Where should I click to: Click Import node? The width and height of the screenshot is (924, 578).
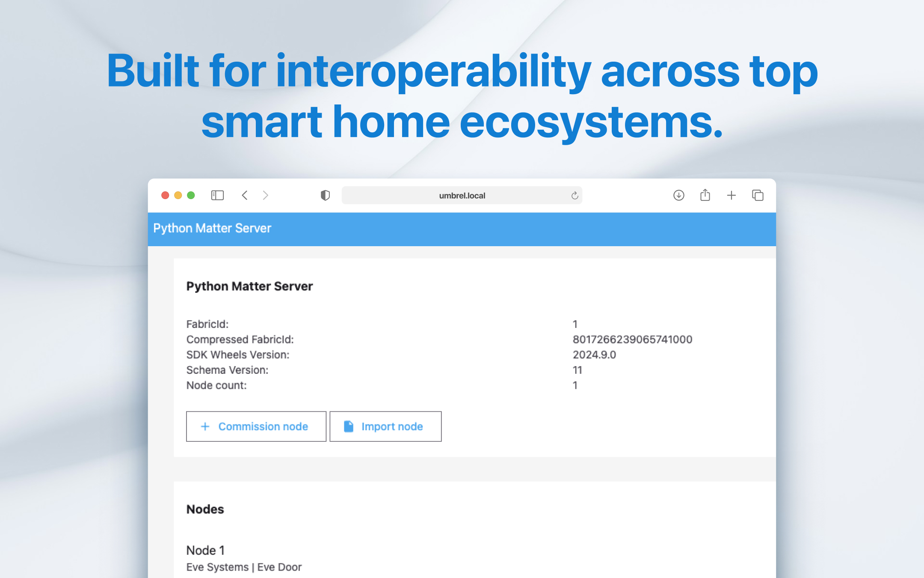[385, 426]
